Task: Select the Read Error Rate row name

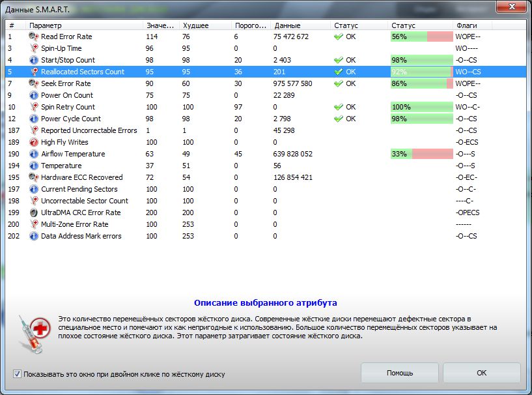Action: (x=66, y=37)
